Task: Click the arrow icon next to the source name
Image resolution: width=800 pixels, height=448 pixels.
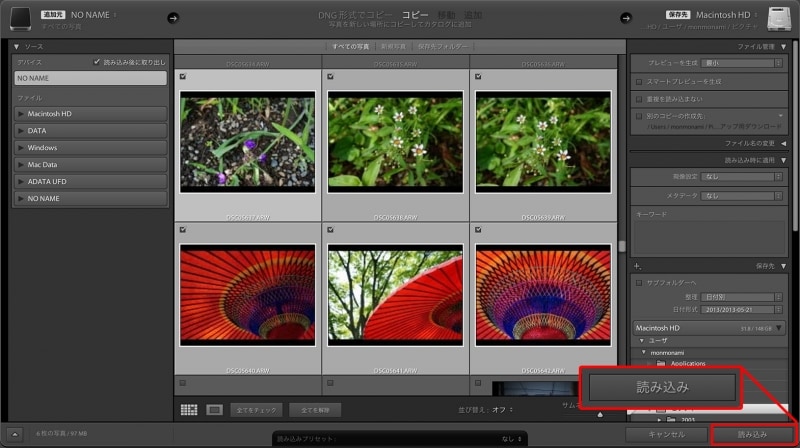Action: pyautogui.click(x=172, y=17)
